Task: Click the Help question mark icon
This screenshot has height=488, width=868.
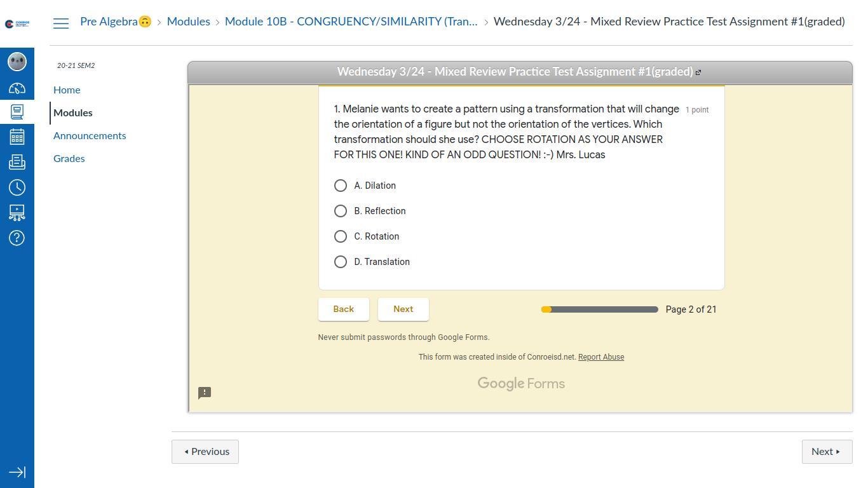Action: pos(17,238)
